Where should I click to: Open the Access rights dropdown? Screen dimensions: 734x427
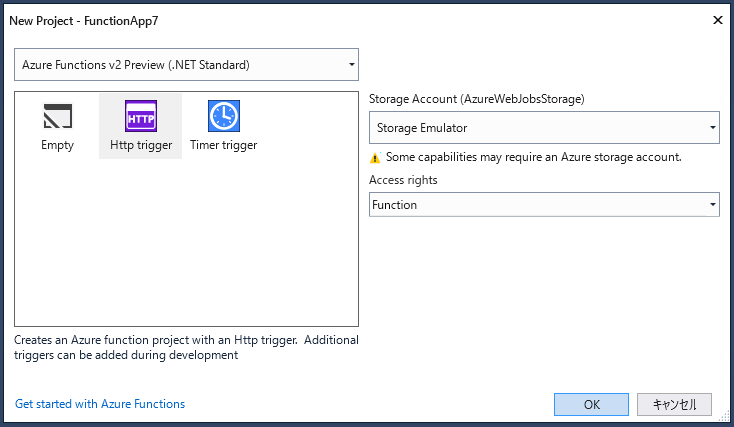543,205
